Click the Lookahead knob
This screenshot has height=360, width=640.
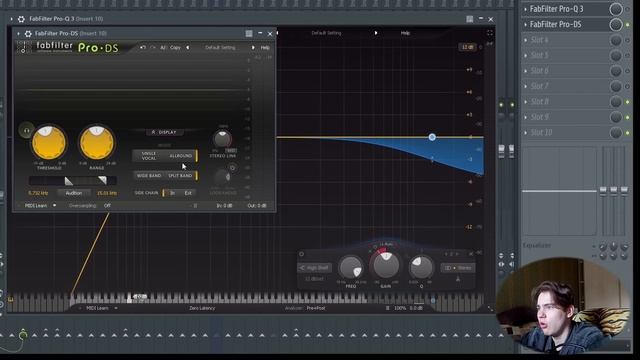[222, 177]
